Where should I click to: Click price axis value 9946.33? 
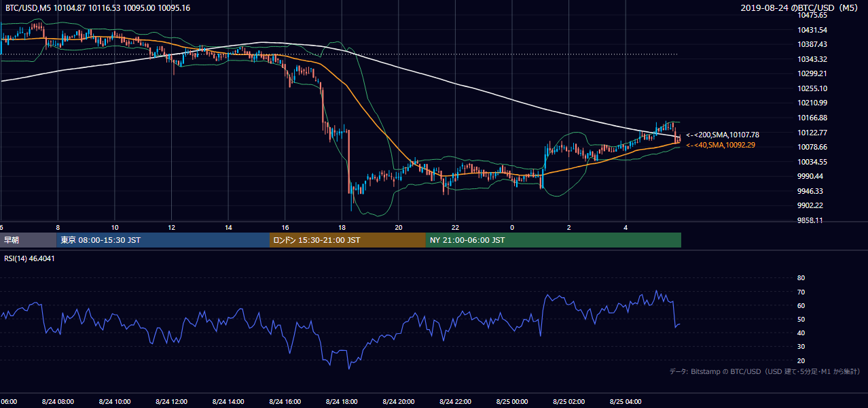[x=810, y=191]
